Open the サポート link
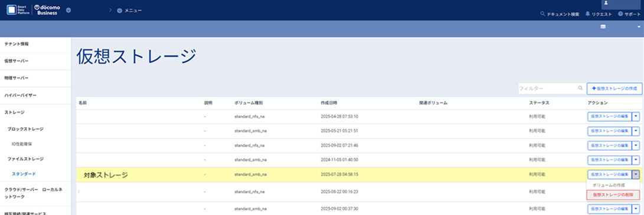644x215 pixels. 632,14
